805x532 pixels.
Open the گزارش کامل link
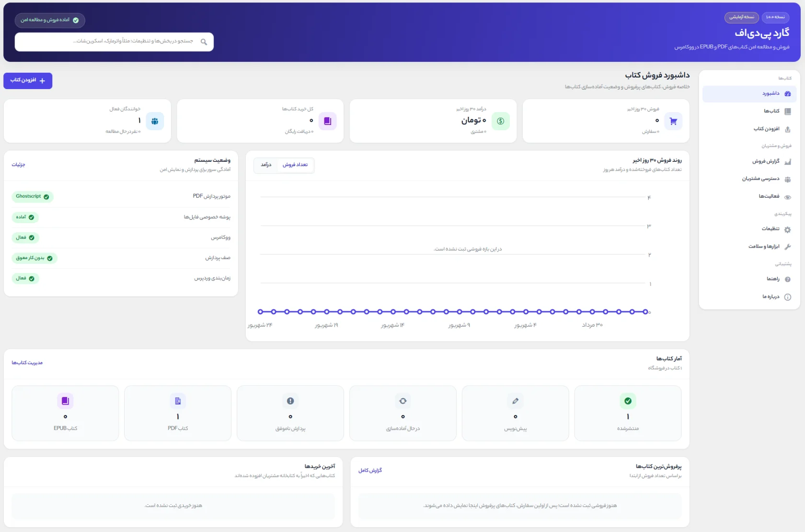370,471
